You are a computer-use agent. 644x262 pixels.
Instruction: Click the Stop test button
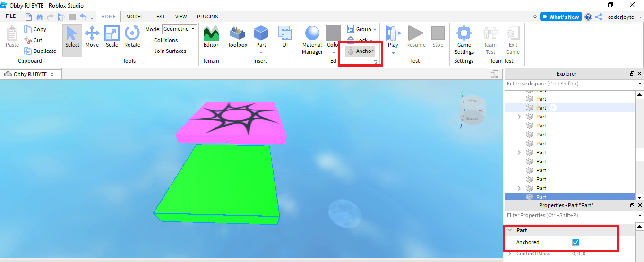tap(438, 37)
